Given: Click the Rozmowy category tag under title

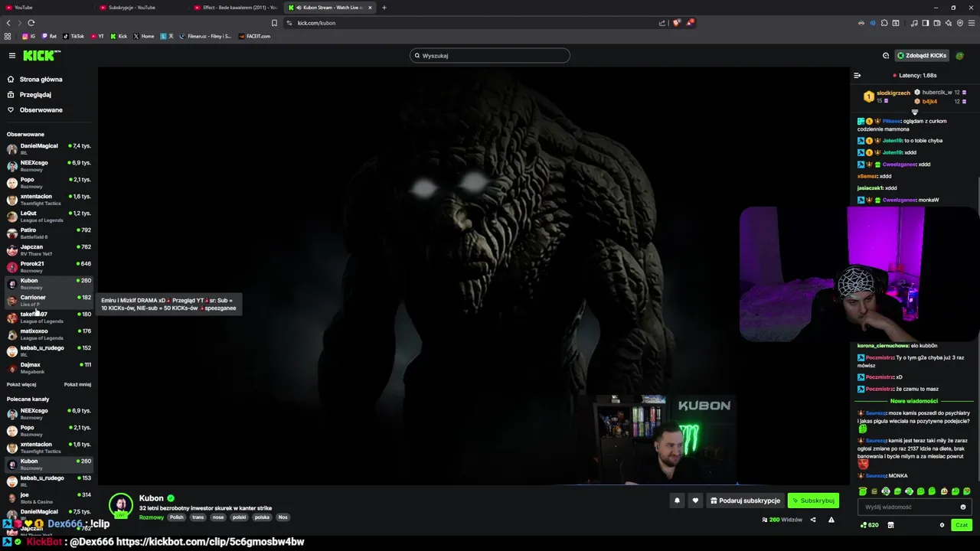Looking at the screenshot, I should (x=151, y=517).
